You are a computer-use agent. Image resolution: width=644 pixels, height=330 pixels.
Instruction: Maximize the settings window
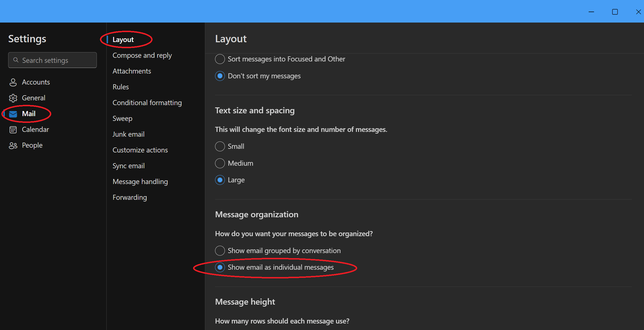pyautogui.click(x=615, y=12)
